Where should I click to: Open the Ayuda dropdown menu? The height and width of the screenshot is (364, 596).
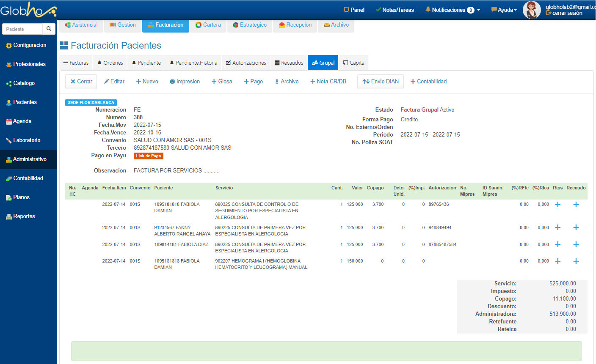[x=504, y=10]
